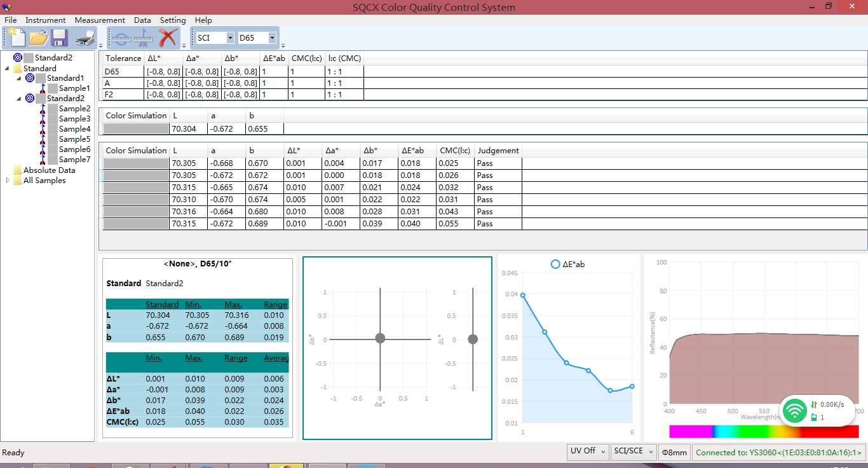The image size is (868, 468).
Task: Click the green Wi-Fi network monitor icon
Action: coord(794,410)
